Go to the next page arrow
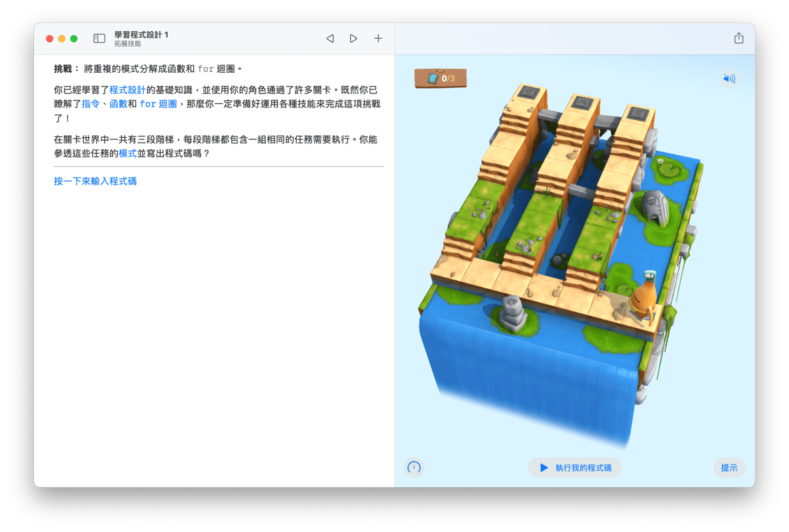The height and width of the screenshot is (532, 789). (354, 39)
